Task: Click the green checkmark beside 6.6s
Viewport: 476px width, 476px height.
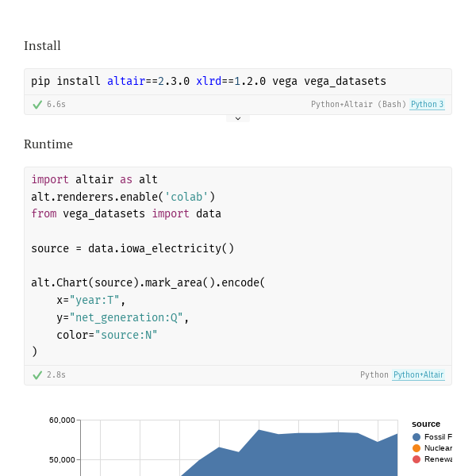Action: (37, 105)
